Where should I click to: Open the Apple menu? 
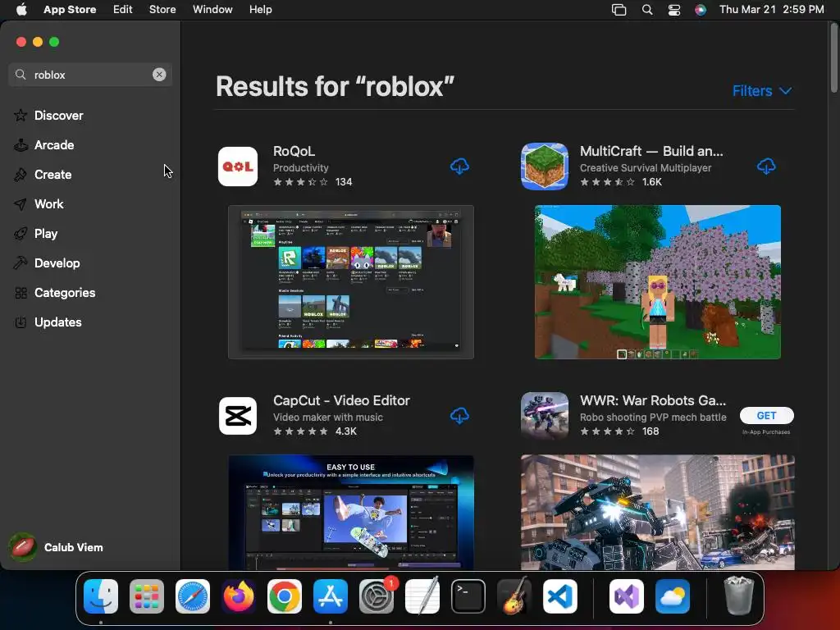coord(21,9)
